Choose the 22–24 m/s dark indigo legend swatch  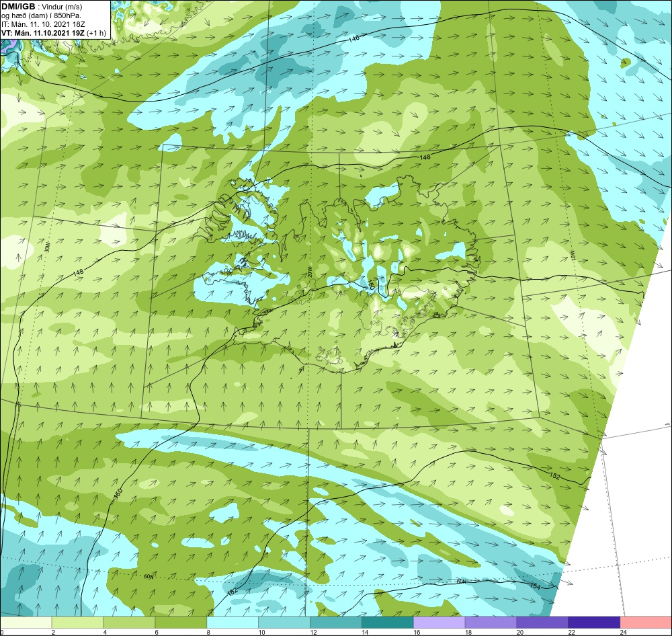[x=595, y=622]
